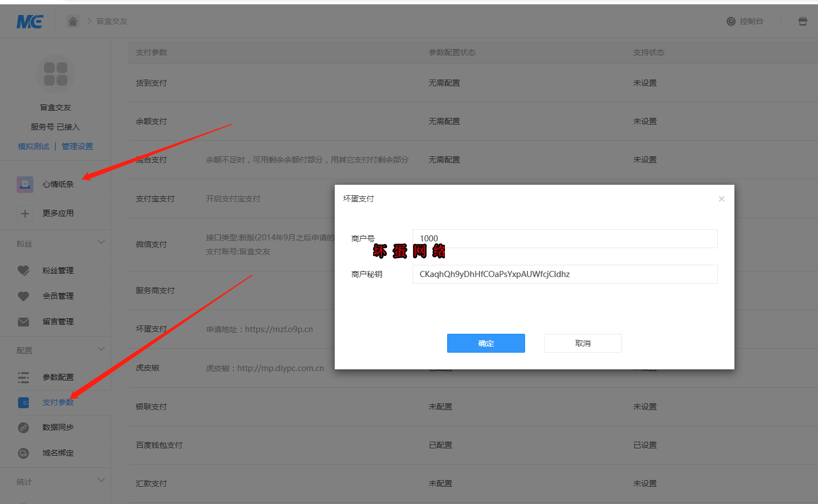Image resolution: width=818 pixels, height=504 pixels.
Task: Open 更多应用 sidebar entry
Action: (58, 213)
